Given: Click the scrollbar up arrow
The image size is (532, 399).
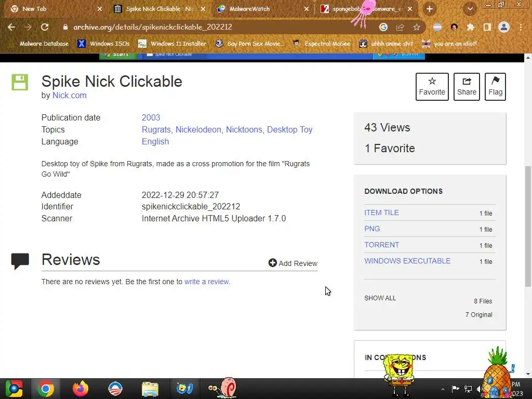Looking at the screenshot, I should (x=528, y=58).
